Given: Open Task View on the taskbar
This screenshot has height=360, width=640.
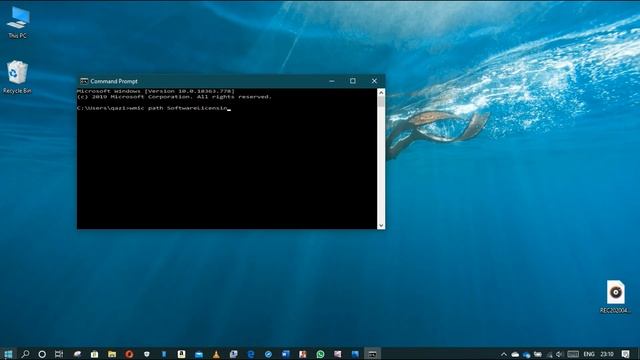Looking at the screenshot, I should 59,354.
